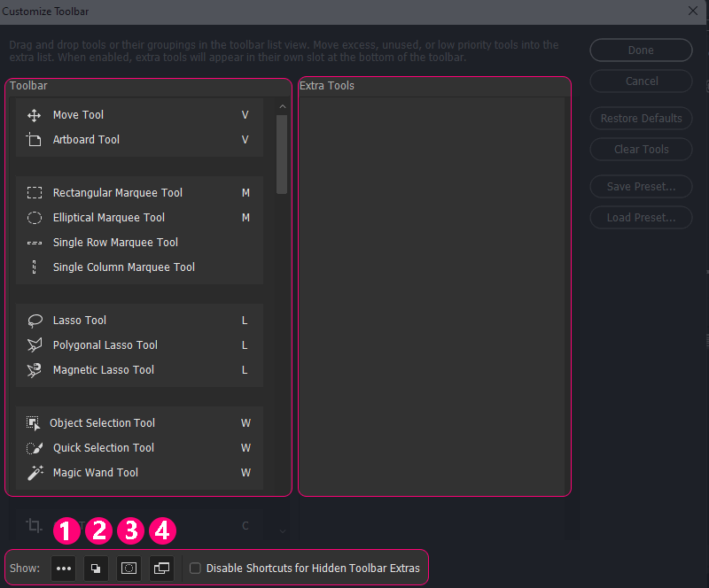709x588 pixels.
Task: Click 'Magic Wand Tool' text
Action: 96,473
